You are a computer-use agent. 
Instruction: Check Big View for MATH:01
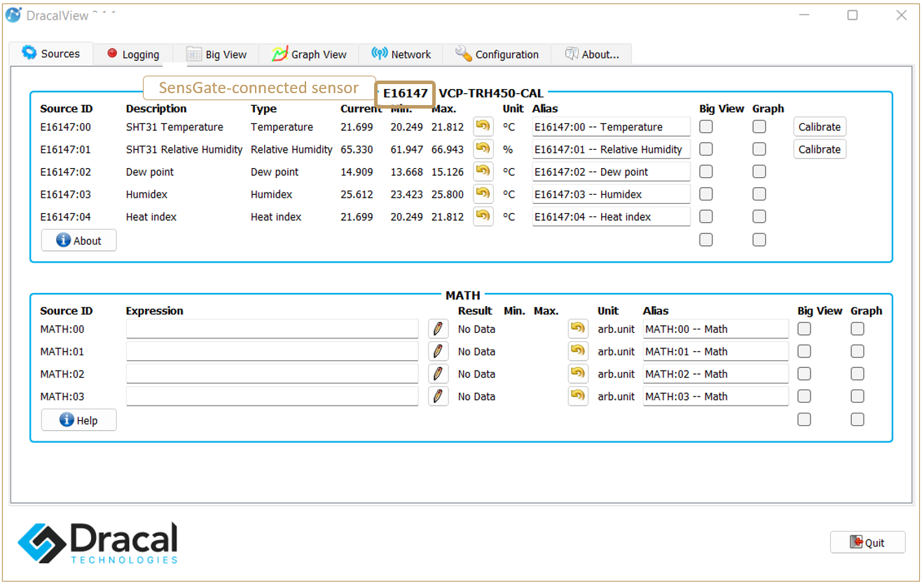[804, 352]
